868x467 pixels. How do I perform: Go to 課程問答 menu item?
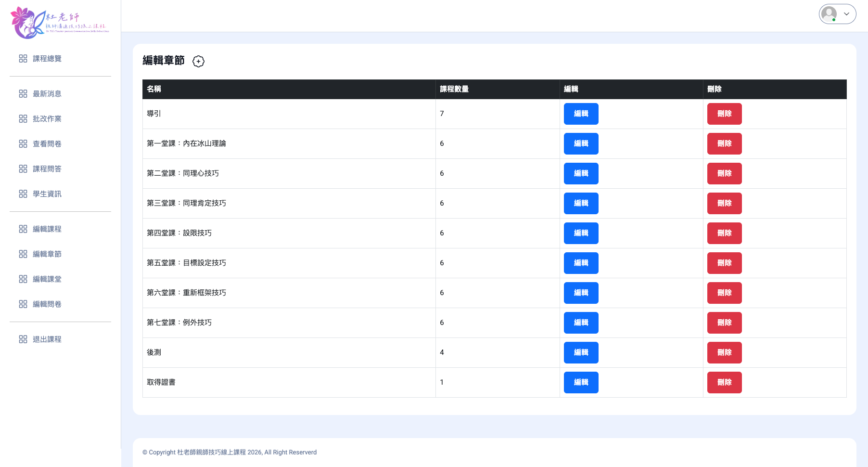coord(47,169)
